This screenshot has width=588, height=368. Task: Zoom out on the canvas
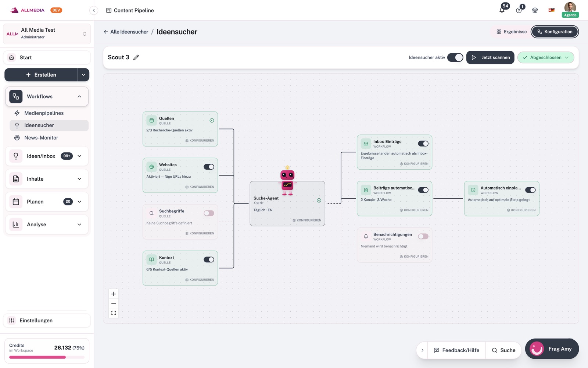point(114,304)
